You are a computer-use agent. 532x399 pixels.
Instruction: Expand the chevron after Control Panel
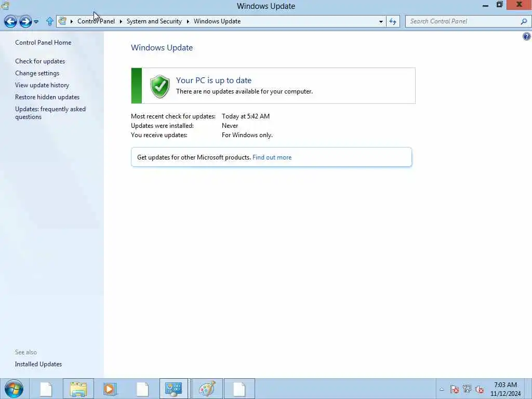(x=121, y=21)
